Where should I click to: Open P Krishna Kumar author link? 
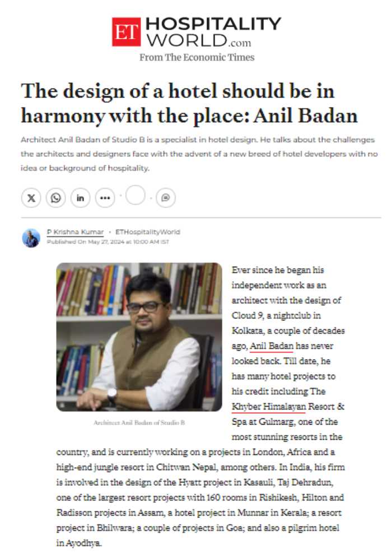pyautogui.click(x=75, y=232)
